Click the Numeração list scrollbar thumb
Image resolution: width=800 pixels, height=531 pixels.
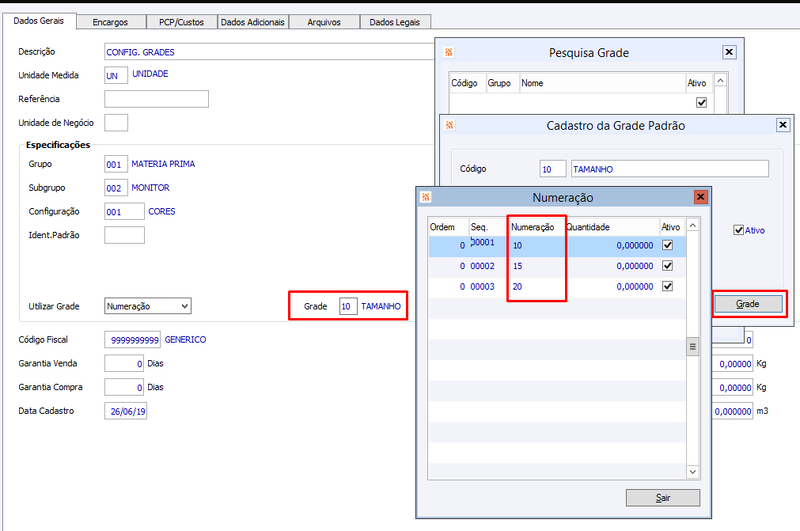coord(693,346)
